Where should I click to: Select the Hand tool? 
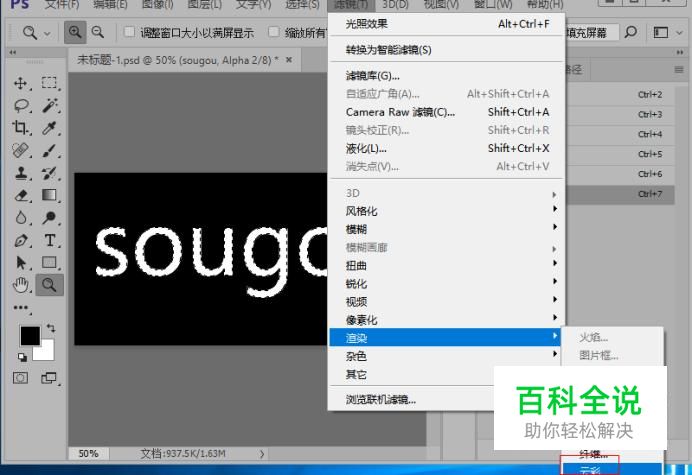(x=20, y=285)
